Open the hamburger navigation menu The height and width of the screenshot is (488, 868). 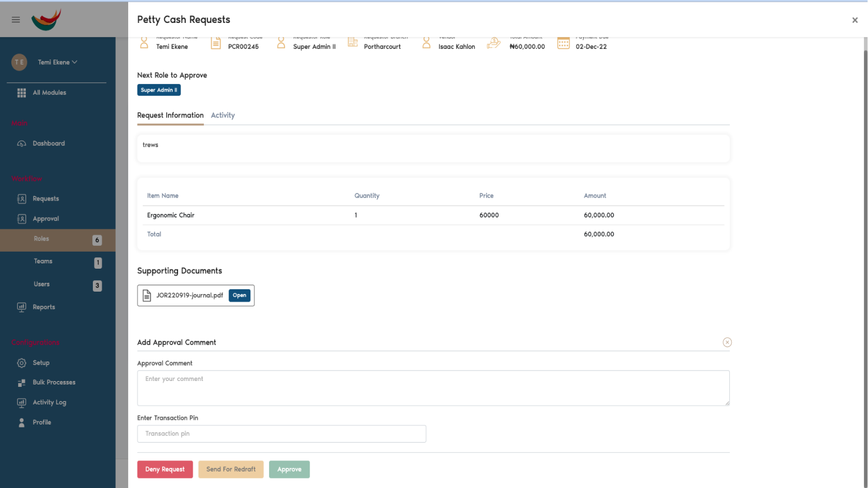(15, 19)
